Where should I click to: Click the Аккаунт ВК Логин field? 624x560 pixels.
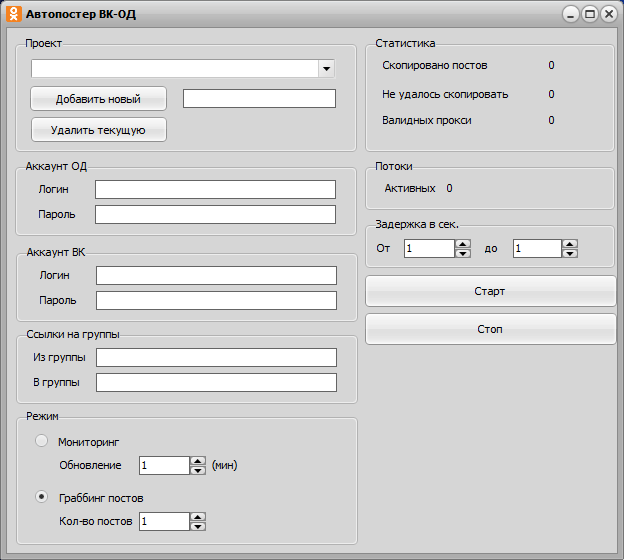[x=216, y=275]
